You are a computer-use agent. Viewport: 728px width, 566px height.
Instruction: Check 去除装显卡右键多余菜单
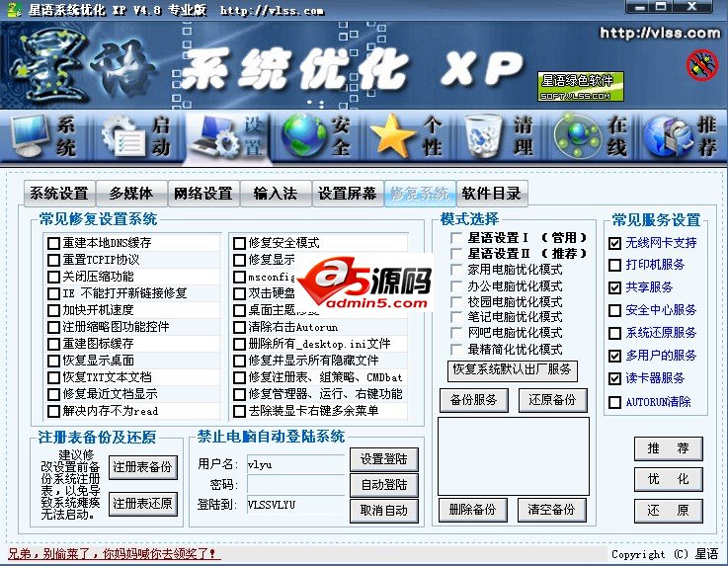[x=240, y=411]
